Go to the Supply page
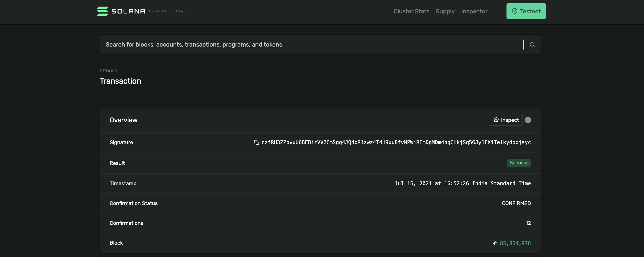The width and height of the screenshot is (644, 257). [x=445, y=11]
